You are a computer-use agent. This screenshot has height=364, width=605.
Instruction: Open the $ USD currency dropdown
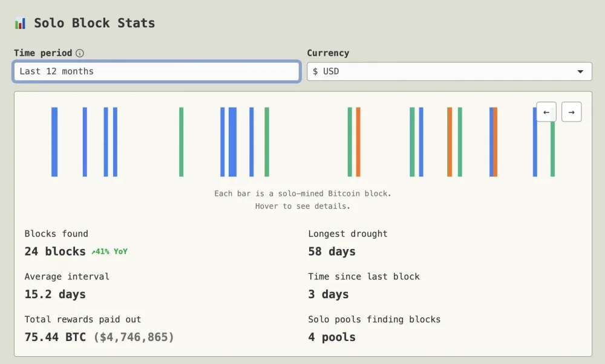coord(450,71)
